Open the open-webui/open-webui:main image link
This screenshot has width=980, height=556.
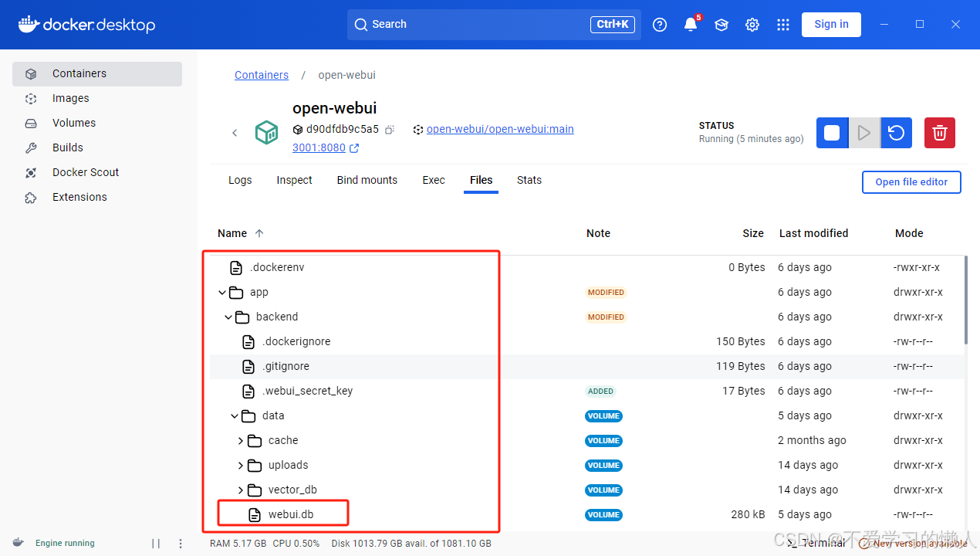(500, 129)
